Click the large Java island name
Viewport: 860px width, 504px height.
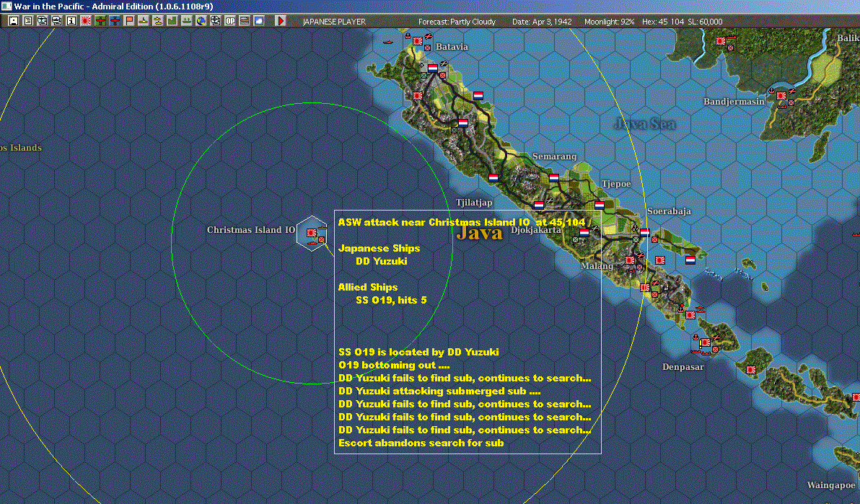[x=479, y=233]
